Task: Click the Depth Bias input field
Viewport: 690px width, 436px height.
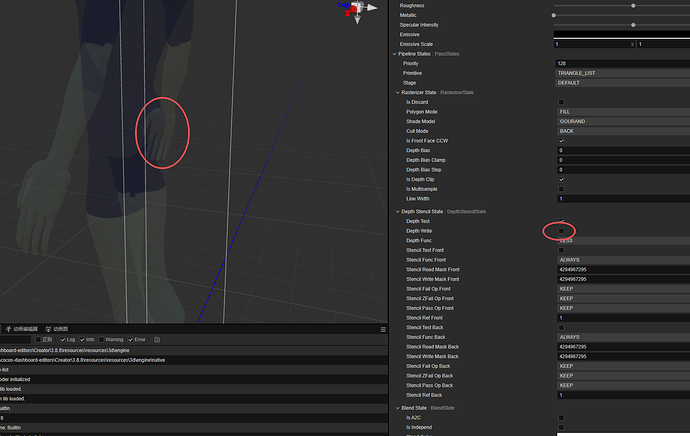Action: [x=624, y=150]
